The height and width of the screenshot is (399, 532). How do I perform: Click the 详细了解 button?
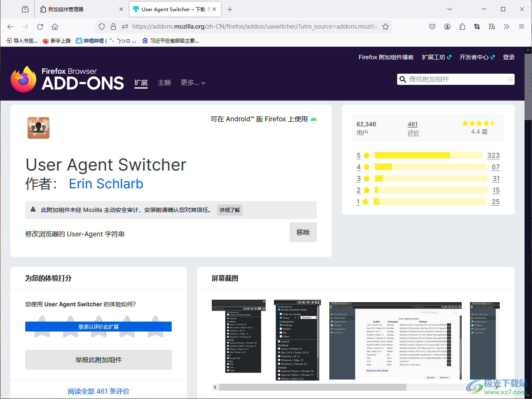coord(230,210)
